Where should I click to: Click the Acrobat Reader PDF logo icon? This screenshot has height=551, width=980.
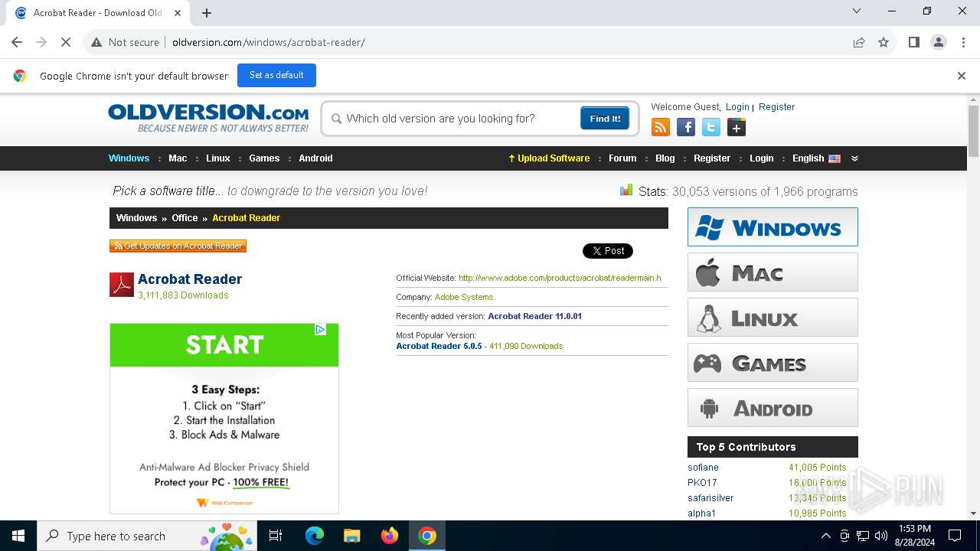pyautogui.click(x=122, y=285)
